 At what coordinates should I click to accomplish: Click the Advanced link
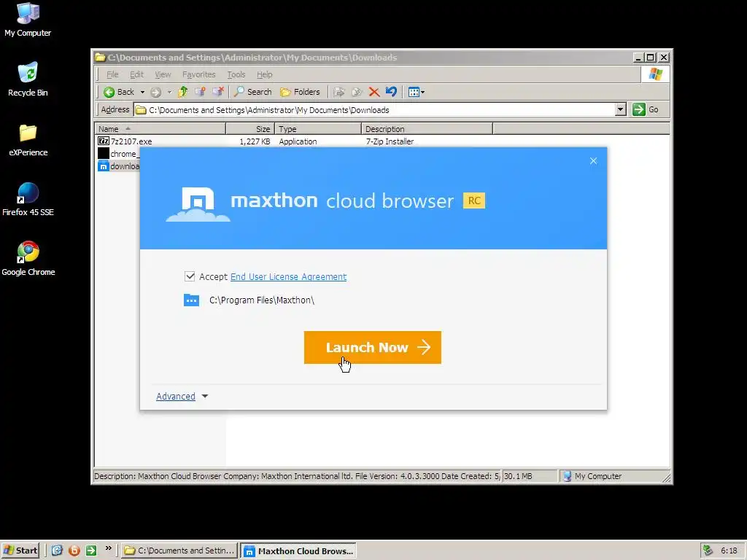coord(176,396)
